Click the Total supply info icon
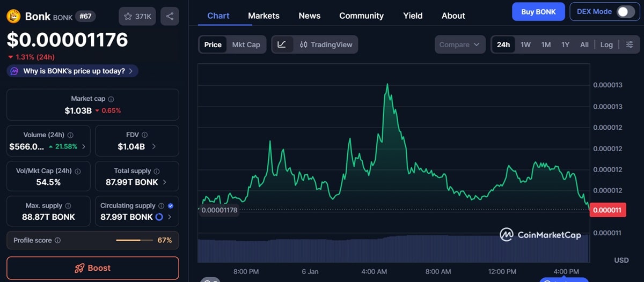The height and width of the screenshot is (282, 644). tap(157, 171)
